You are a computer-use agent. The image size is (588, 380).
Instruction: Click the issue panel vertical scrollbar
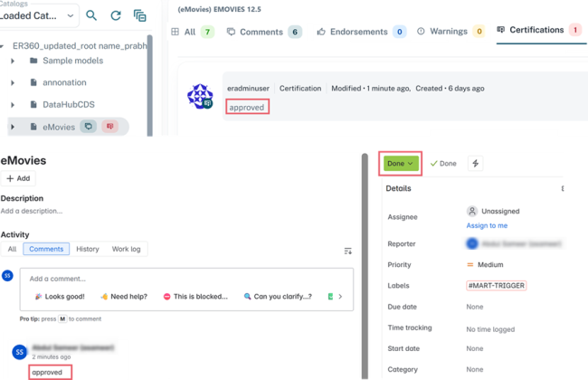click(365, 266)
